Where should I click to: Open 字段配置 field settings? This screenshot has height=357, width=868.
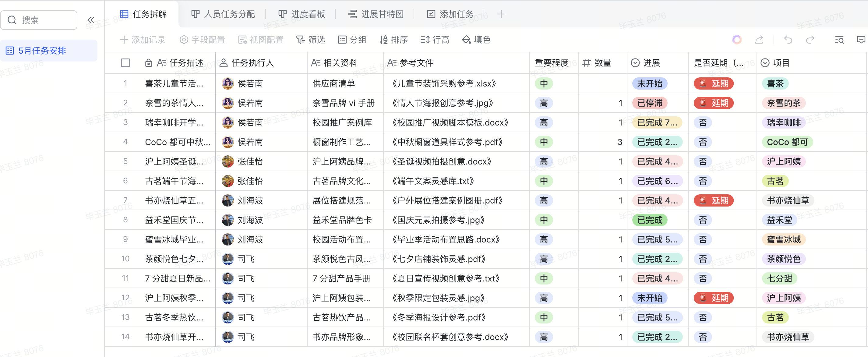coord(202,40)
